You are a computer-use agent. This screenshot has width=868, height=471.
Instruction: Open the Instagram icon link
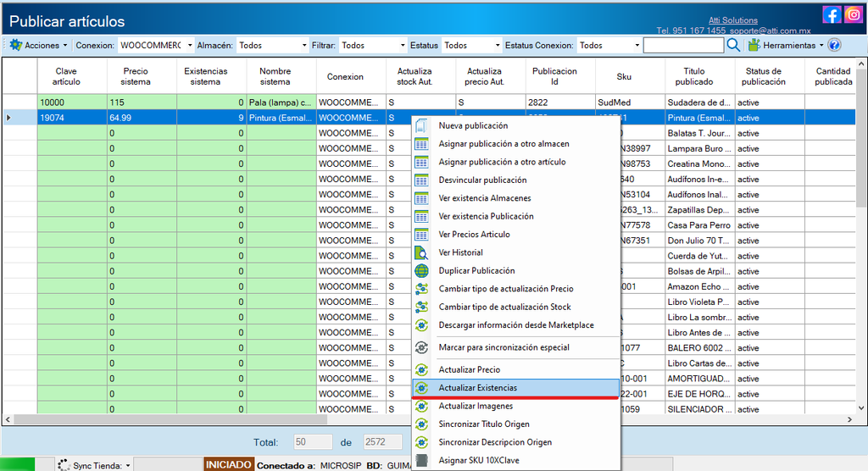(853, 14)
